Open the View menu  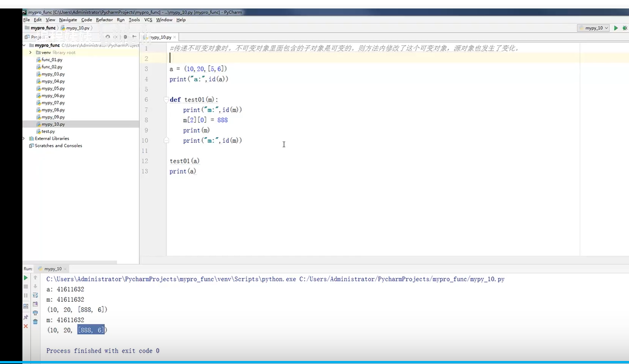point(50,19)
